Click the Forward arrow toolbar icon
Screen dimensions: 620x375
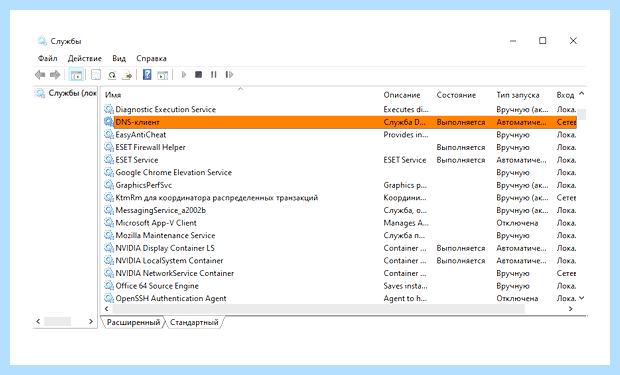pyautogui.click(x=55, y=74)
